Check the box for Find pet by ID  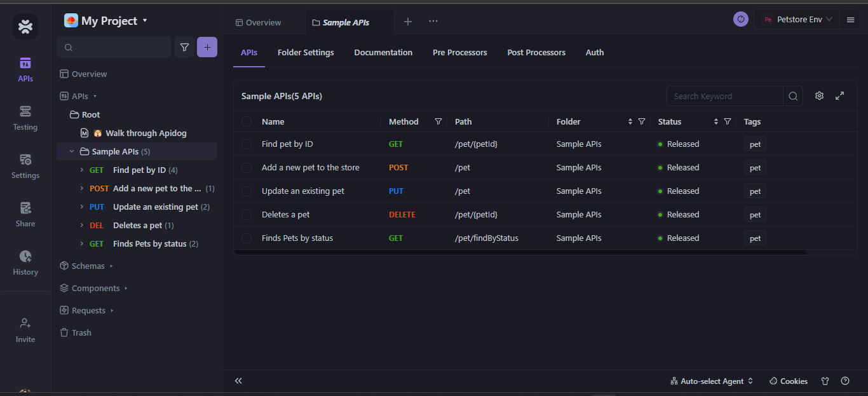(x=247, y=144)
